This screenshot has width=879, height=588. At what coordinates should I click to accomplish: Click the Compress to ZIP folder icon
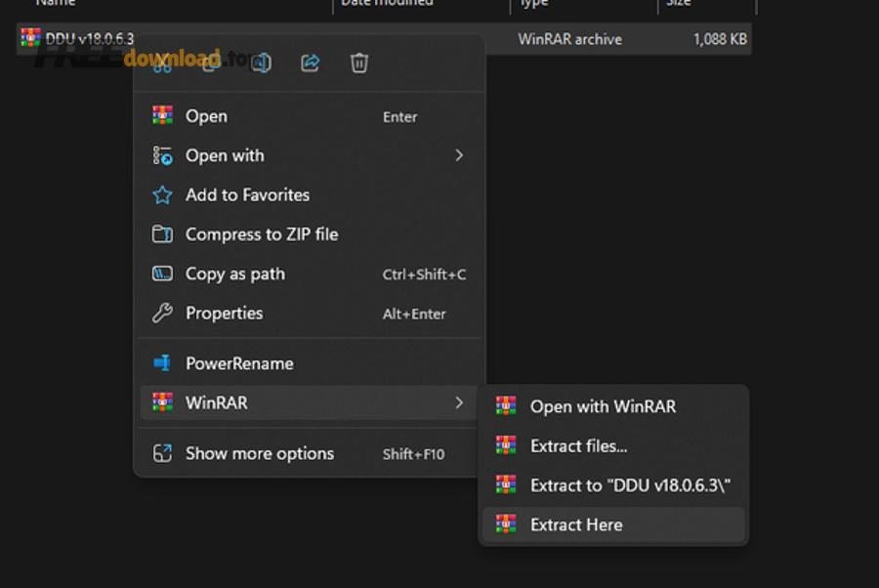tap(162, 233)
